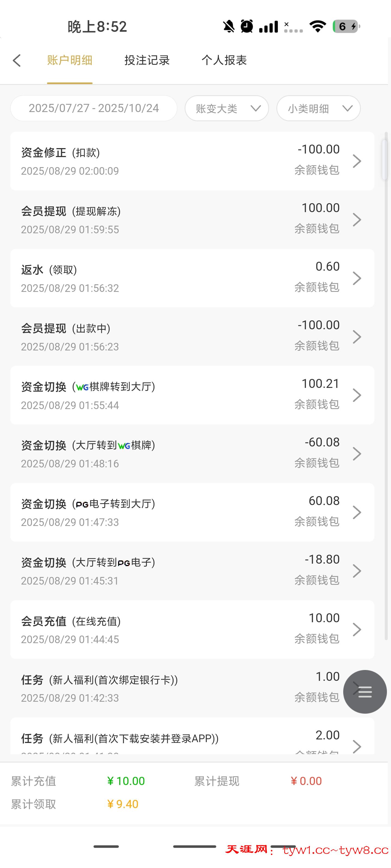The height and width of the screenshot is (868, 391).
Task: Click the transaction list scrollbar
Action: tap(385, 160)
